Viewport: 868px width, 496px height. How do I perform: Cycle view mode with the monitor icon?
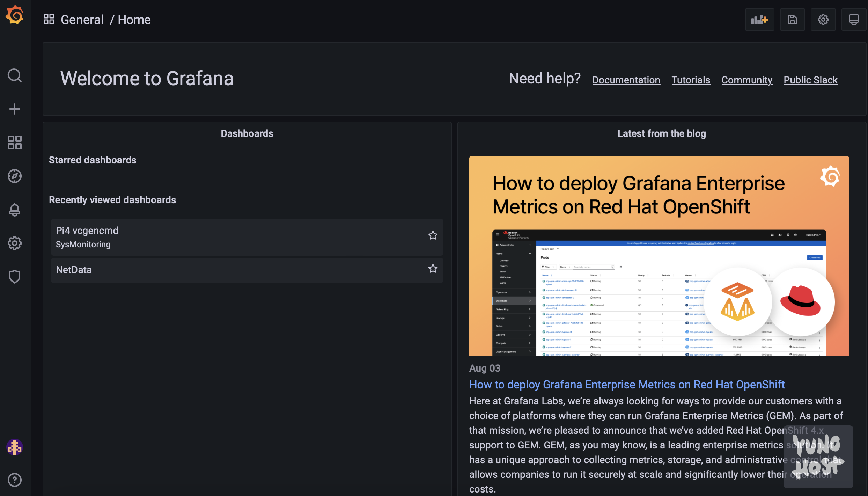click(x=854, y=20)
